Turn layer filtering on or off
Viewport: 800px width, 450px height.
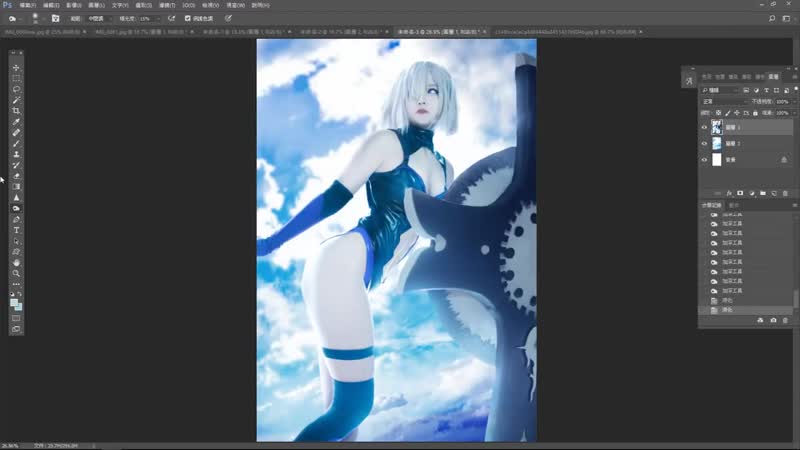coord(796,89)
